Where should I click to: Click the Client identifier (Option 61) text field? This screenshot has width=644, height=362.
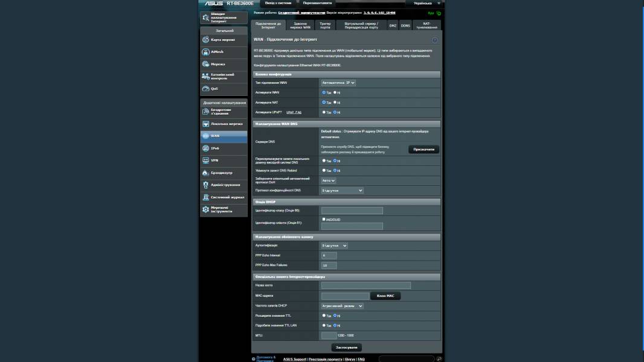(x=352, y=226)
